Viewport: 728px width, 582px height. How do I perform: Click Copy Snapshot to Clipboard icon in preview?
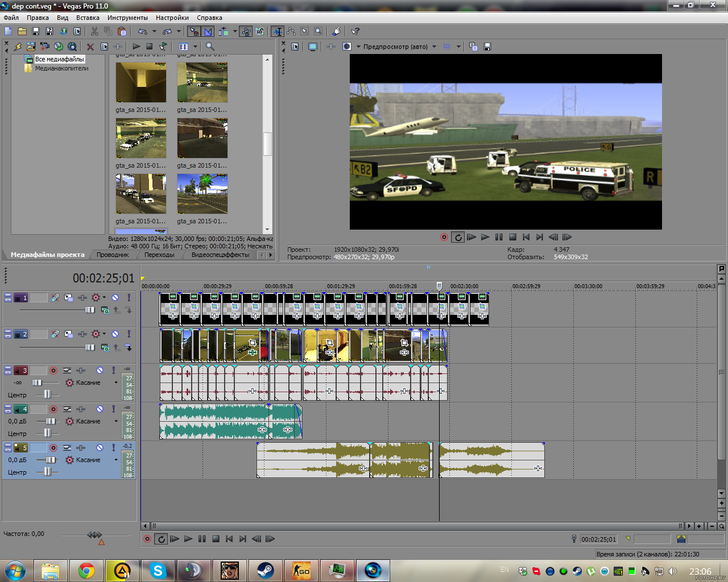click(x=473, y=47)
